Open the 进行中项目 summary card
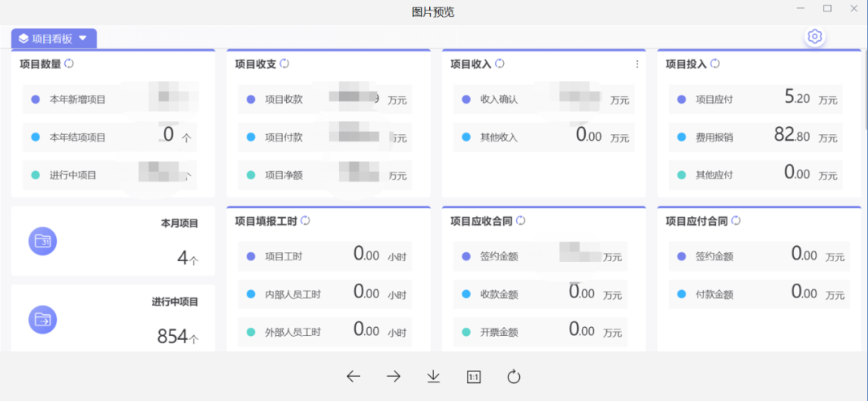 point(113,318)
